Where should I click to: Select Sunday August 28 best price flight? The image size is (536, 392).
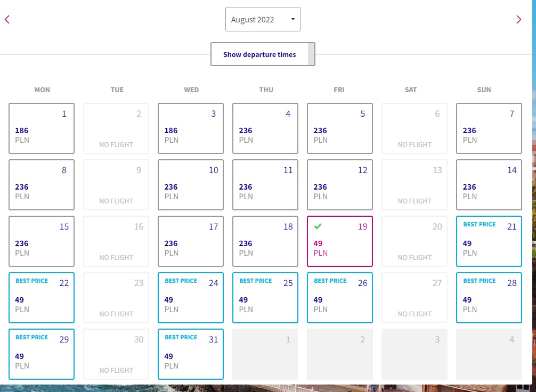coord(489,297)
